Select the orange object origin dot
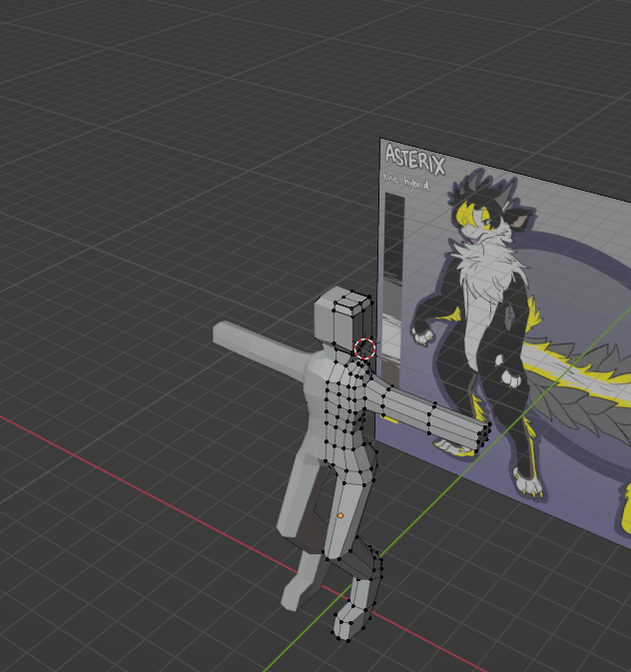Screen dimensions: 631x672 tap(340, 515)
